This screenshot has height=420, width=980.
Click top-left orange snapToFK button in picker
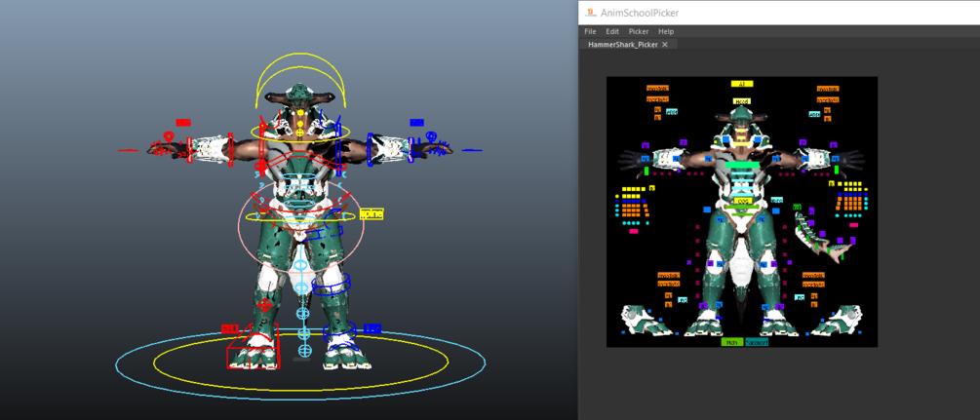pyautogui.click(x=657, y=99)
